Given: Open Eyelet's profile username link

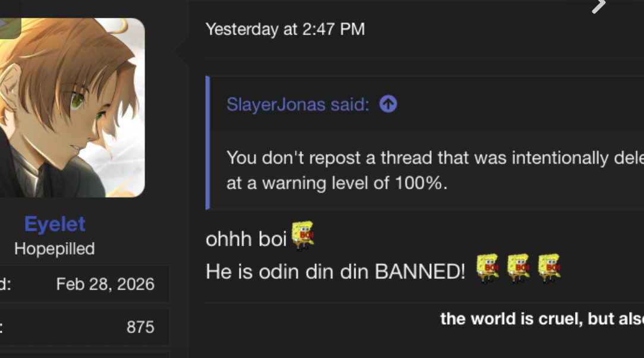Looking at the screenshot, I should point(55,224).
